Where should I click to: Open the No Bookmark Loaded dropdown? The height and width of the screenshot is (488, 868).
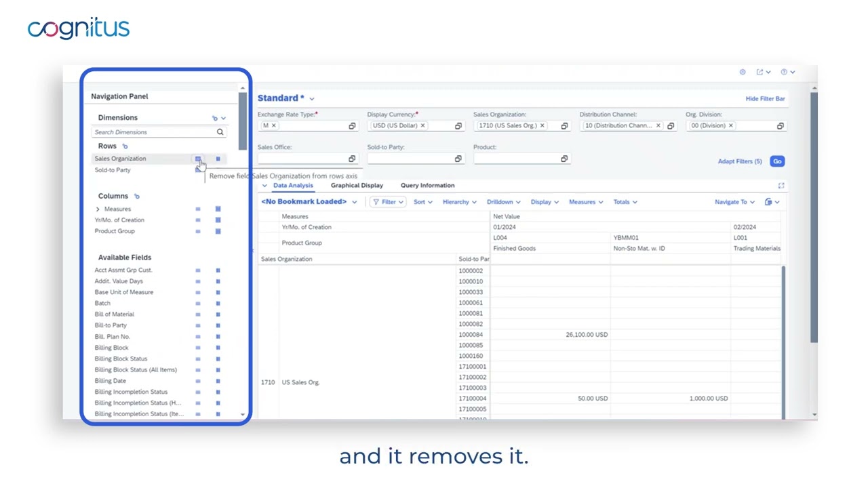[354, 202]
